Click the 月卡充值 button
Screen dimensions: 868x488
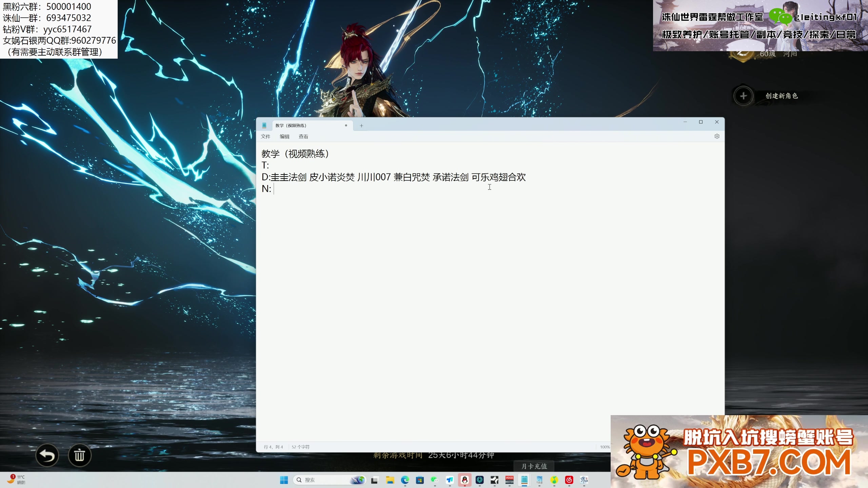click(534, 466)
